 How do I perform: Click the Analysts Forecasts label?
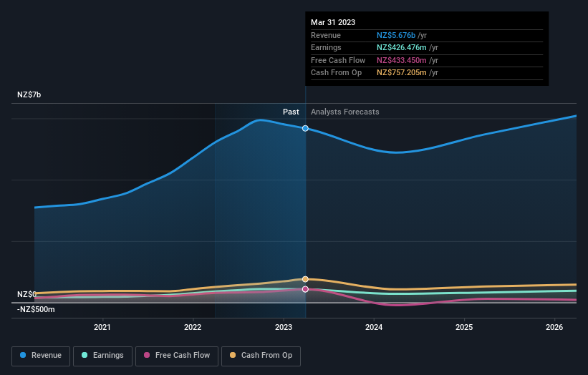[x=345, y=112]
